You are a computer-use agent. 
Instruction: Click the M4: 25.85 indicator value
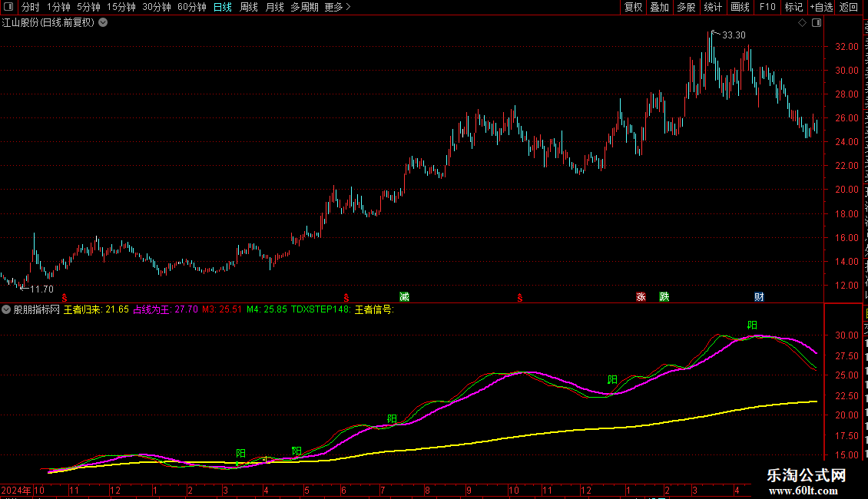click(267, 310)
